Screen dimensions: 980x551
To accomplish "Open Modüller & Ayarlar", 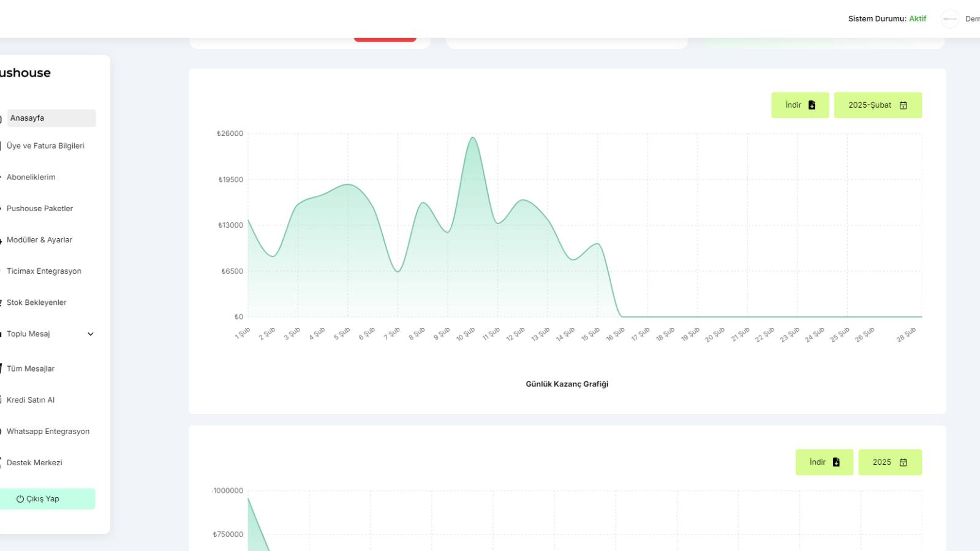I will coord(39,239).
